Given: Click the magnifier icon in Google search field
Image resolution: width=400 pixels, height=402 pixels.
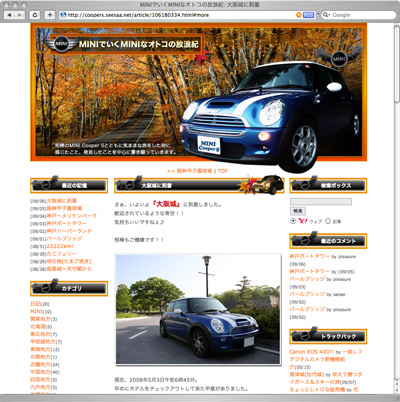Looking at the screenshot, I should 327,15.
